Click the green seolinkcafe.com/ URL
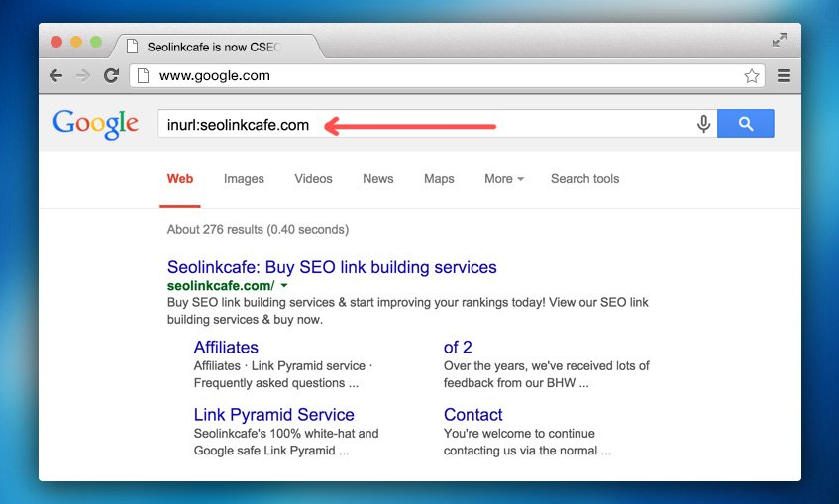Viewport: 839px width, 504px height. (221, 286)
